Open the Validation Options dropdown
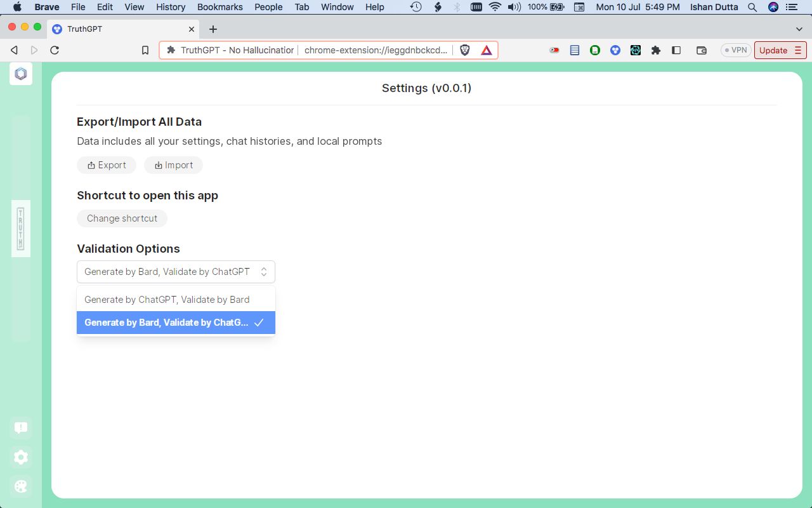Image resolution: width=812 pixels, height=508 pixels. (x=176, y=271)
